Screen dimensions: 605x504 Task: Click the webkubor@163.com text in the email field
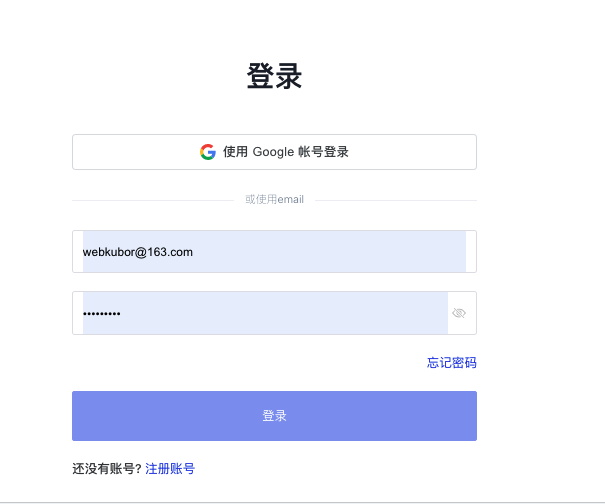coord(137,252)
